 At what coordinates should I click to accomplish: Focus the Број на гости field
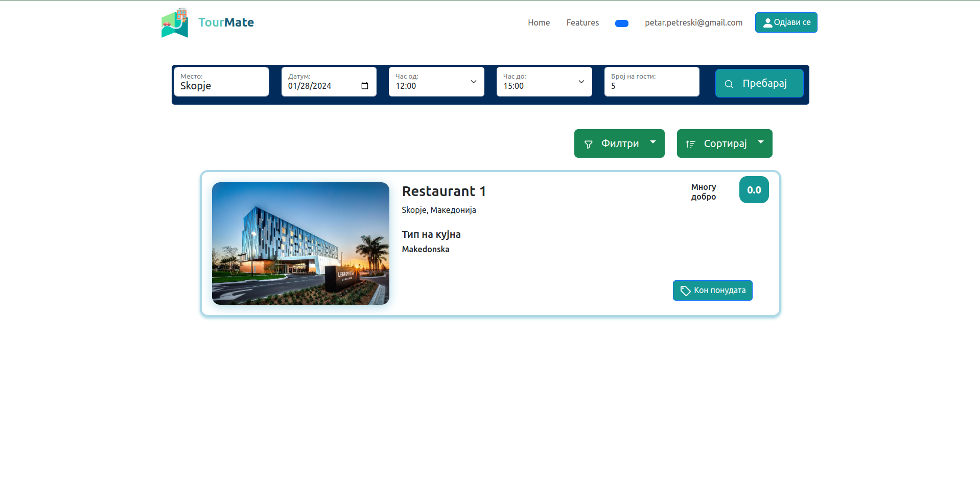[x=651, y=86]
